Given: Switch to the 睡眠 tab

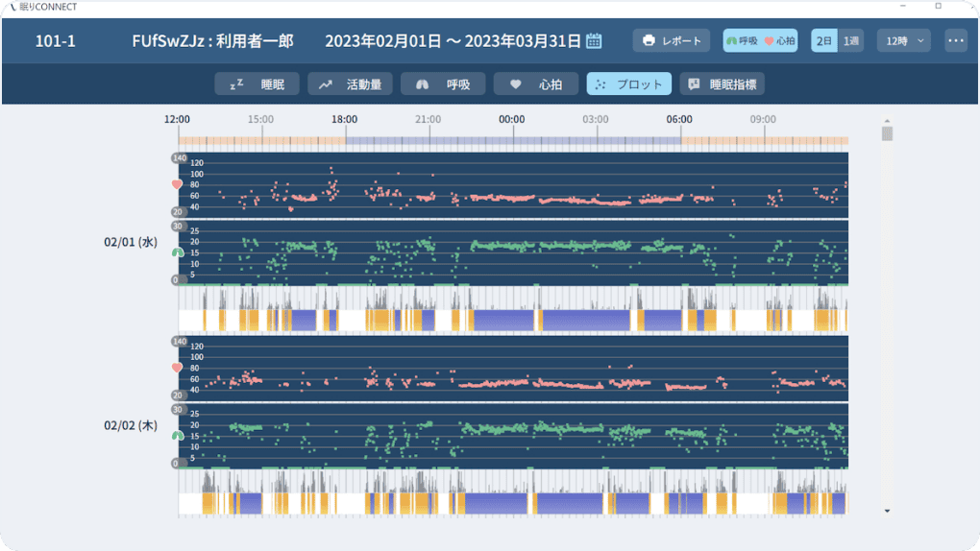Looking at the screenshot, I should pyautogui.click(x=257, y=84).
